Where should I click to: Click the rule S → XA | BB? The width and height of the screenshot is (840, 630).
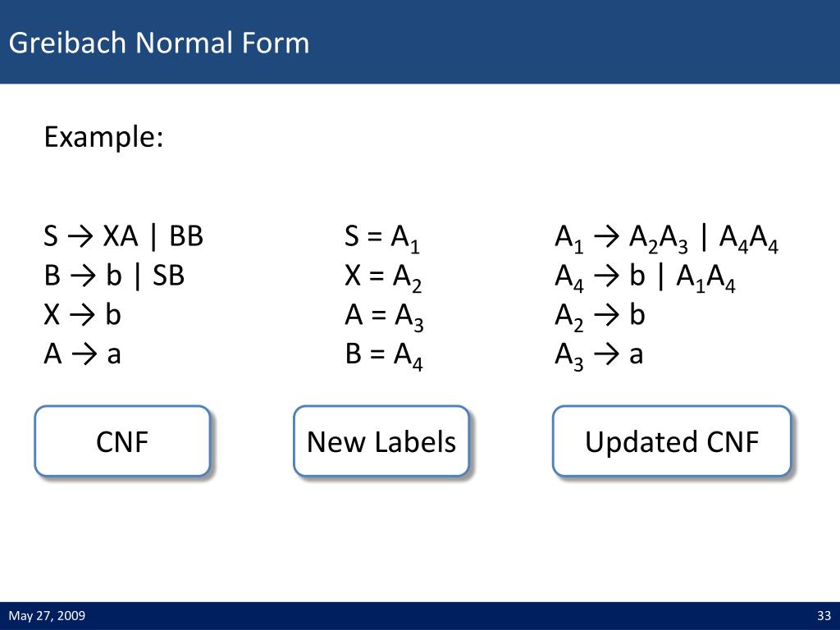(x=124, y=236)
